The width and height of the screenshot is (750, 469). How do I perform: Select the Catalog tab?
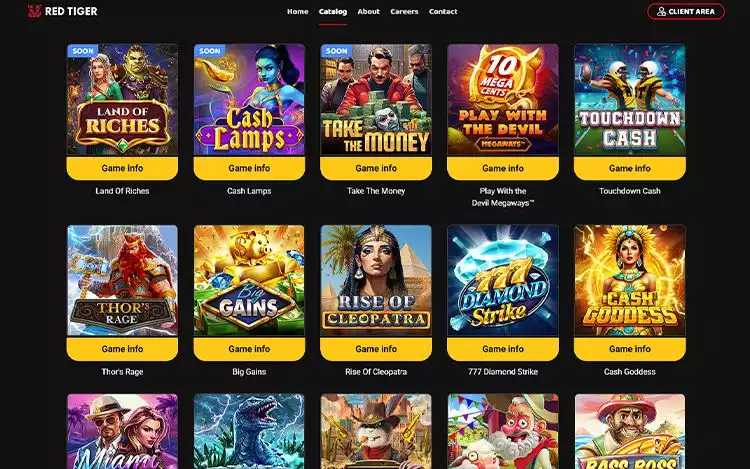[x=333, y=11]
